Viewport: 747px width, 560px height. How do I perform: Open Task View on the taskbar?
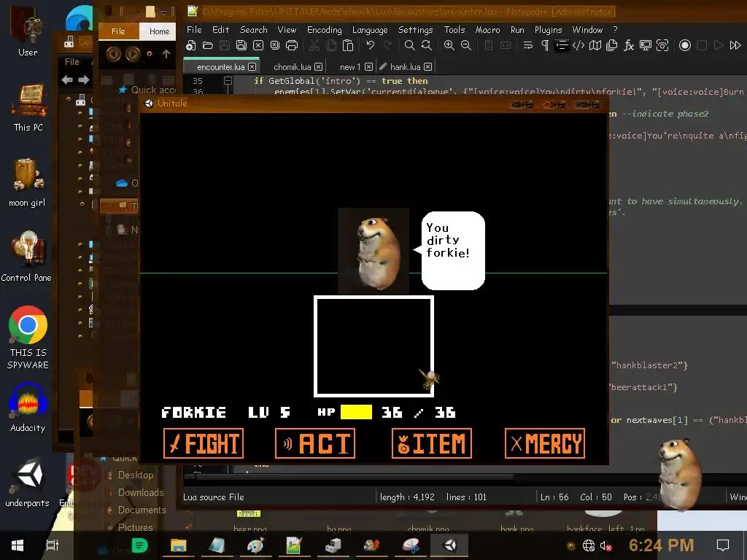point(53,545)
